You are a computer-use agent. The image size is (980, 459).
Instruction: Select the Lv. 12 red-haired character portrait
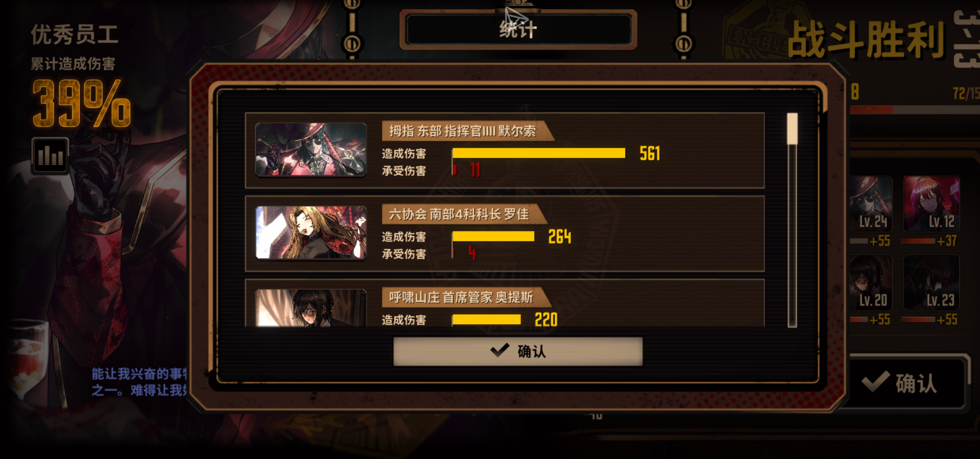(x=932, y=204)
